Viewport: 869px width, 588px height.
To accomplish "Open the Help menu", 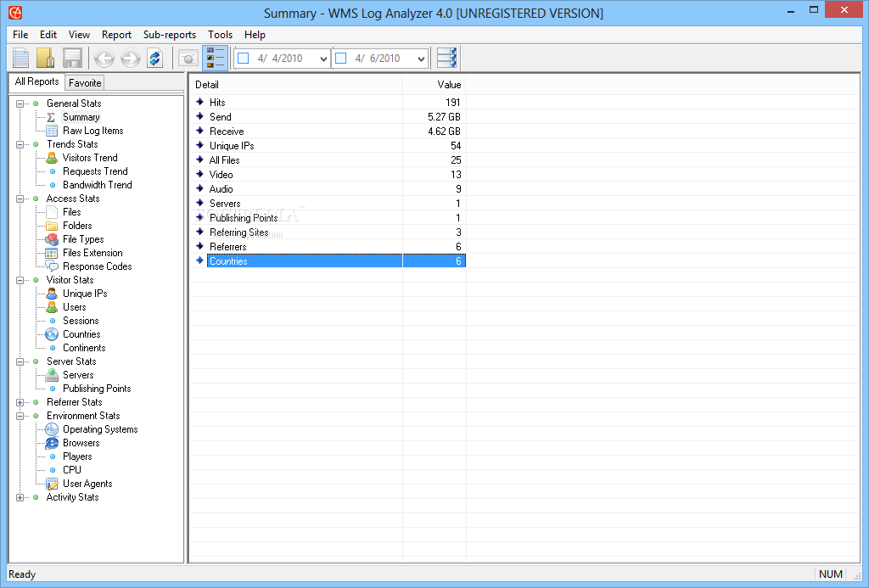I will [x=255, y=34].
